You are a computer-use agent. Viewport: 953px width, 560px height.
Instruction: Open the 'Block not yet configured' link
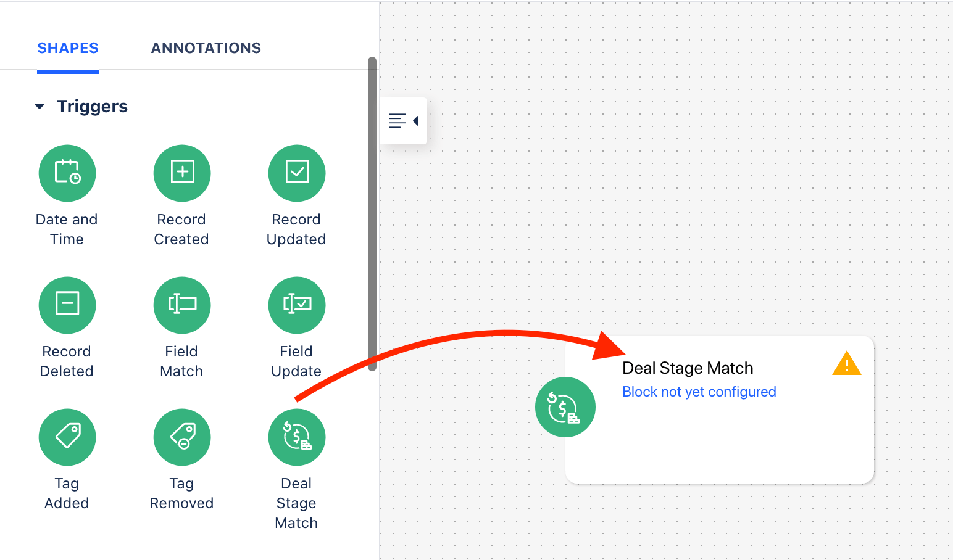(x=699, y=392)
